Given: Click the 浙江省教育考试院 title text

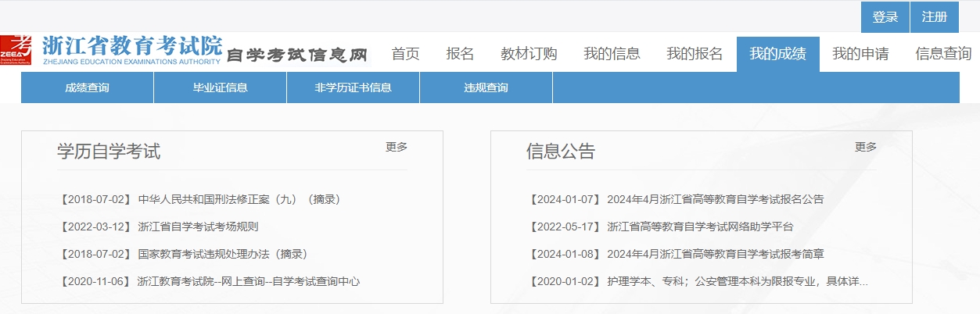Looking at the screenshot, I should [131, 45].
